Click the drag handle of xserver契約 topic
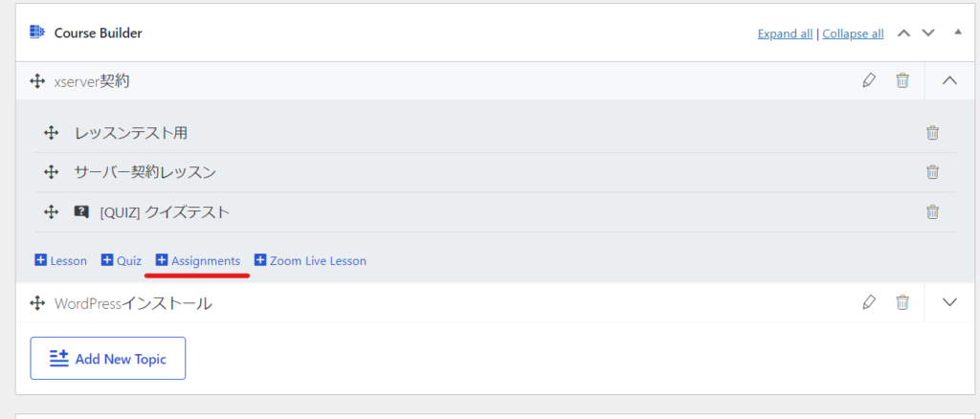Screen dimensions: 980x419 click(x=37, y=81)
